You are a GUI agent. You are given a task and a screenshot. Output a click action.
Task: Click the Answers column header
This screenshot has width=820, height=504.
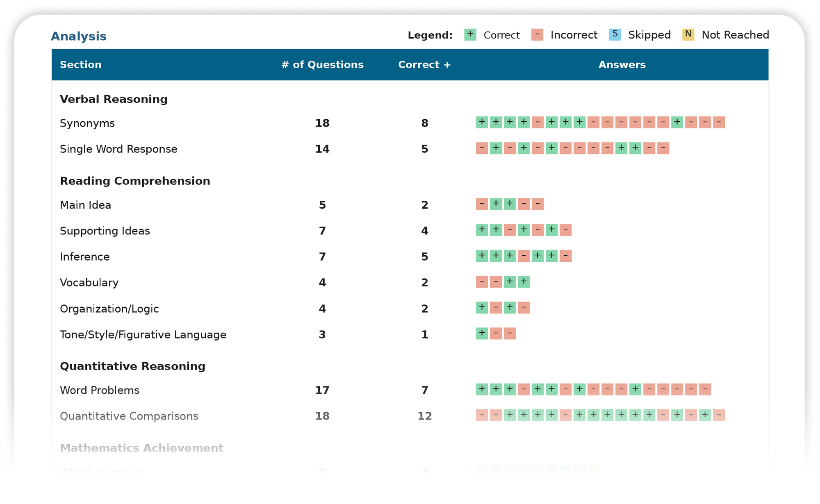tap(622, 65)
